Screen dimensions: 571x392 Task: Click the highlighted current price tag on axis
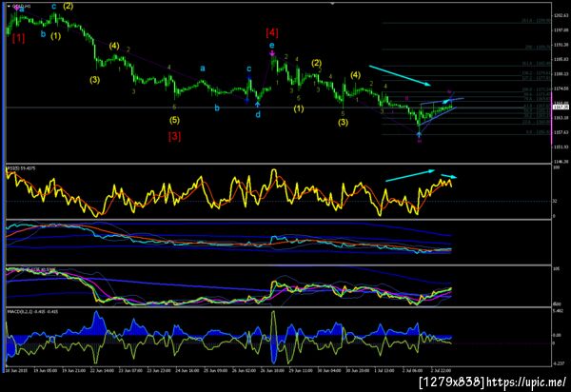(561, 107)
